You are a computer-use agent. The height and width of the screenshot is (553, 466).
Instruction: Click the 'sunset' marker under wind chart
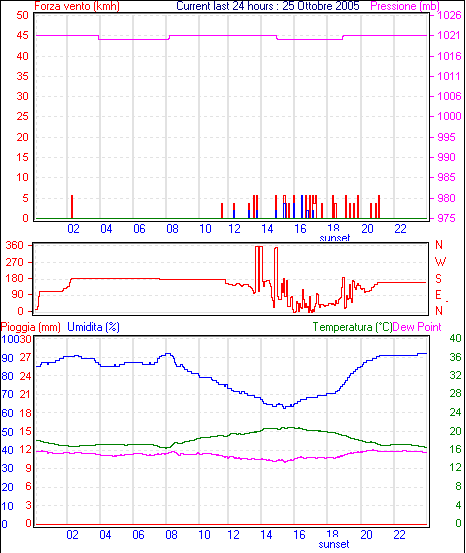click(335, 238)
